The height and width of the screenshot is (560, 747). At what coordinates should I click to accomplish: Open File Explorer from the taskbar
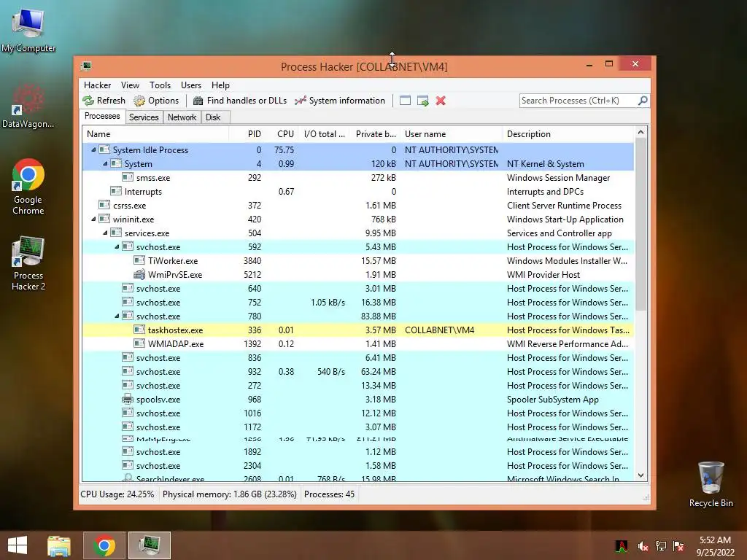[59, 545]
